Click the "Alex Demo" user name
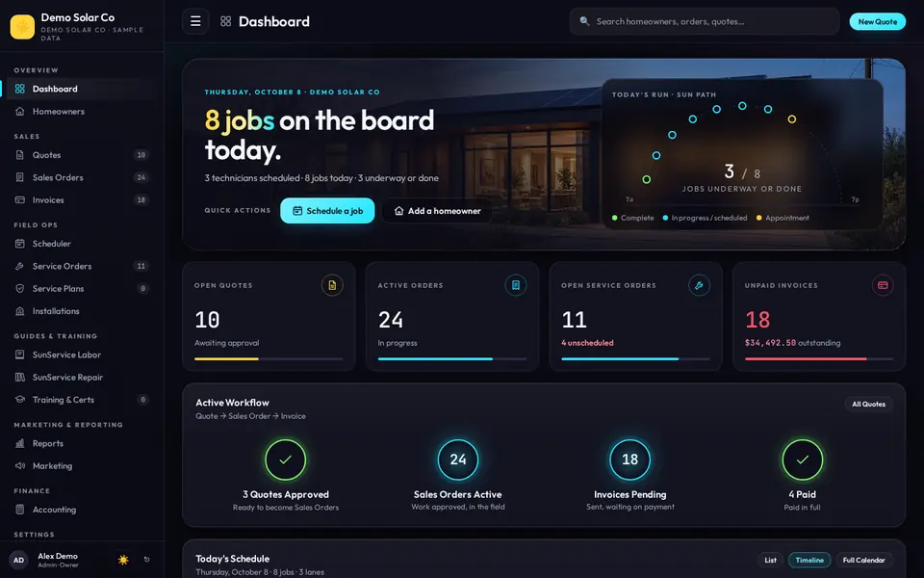Viewport: 924px width, 578px height. click(x=58, y=556)
